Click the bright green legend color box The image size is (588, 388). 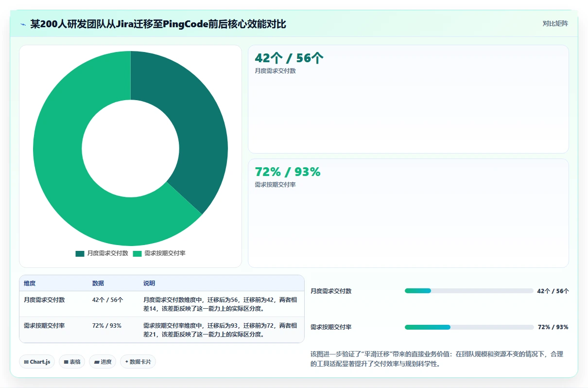137,253
